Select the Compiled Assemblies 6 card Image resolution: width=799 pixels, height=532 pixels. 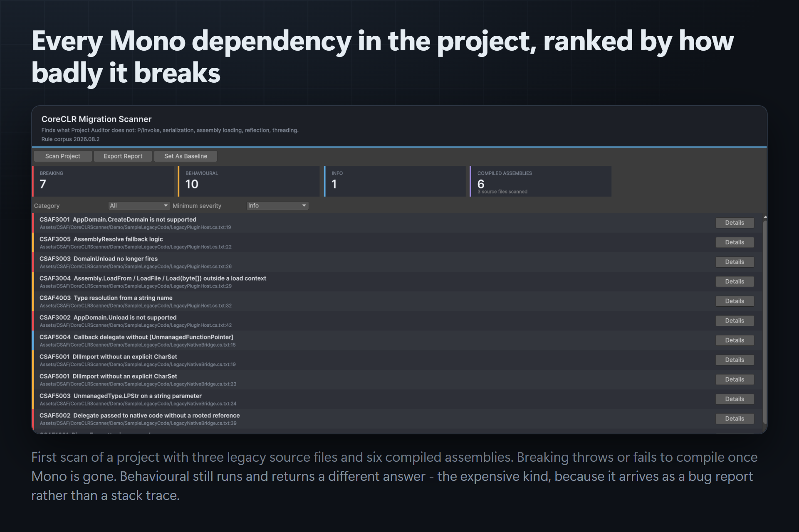[x=541, y=181]
